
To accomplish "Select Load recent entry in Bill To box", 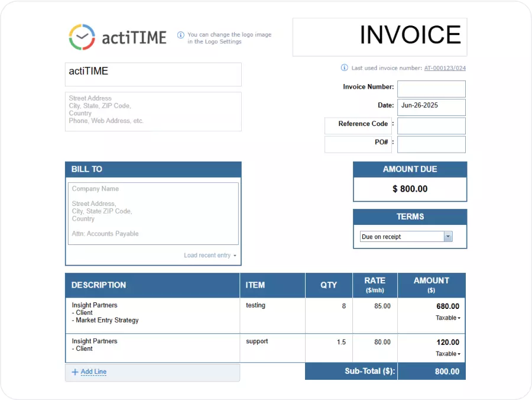I will (208, 254).
